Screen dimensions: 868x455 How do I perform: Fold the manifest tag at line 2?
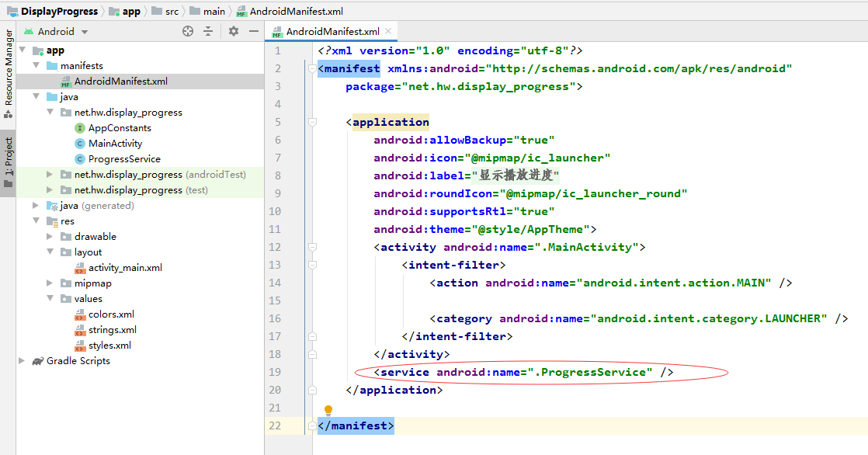[x=312, y=68]
